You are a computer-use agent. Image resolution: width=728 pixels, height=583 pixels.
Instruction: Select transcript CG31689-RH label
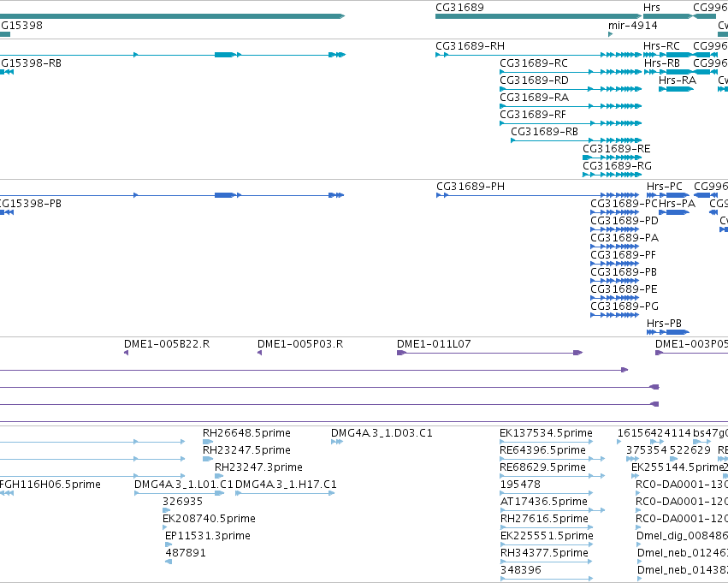click(470, 46)
